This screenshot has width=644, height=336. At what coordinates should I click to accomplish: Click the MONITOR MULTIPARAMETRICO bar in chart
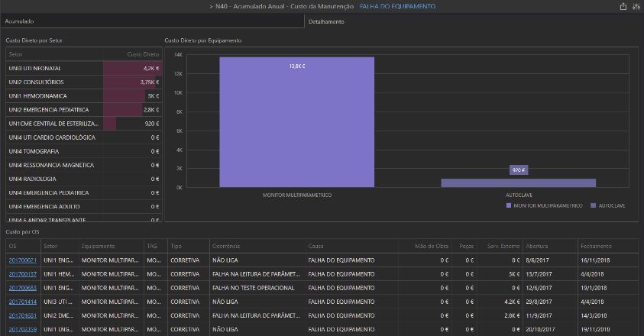click(x=296, y=122)
